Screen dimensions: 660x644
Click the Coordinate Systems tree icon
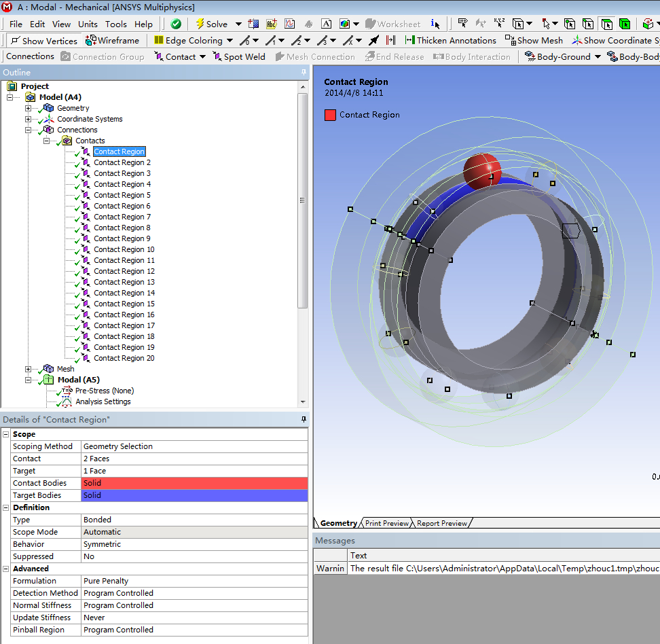pos(48,119)
